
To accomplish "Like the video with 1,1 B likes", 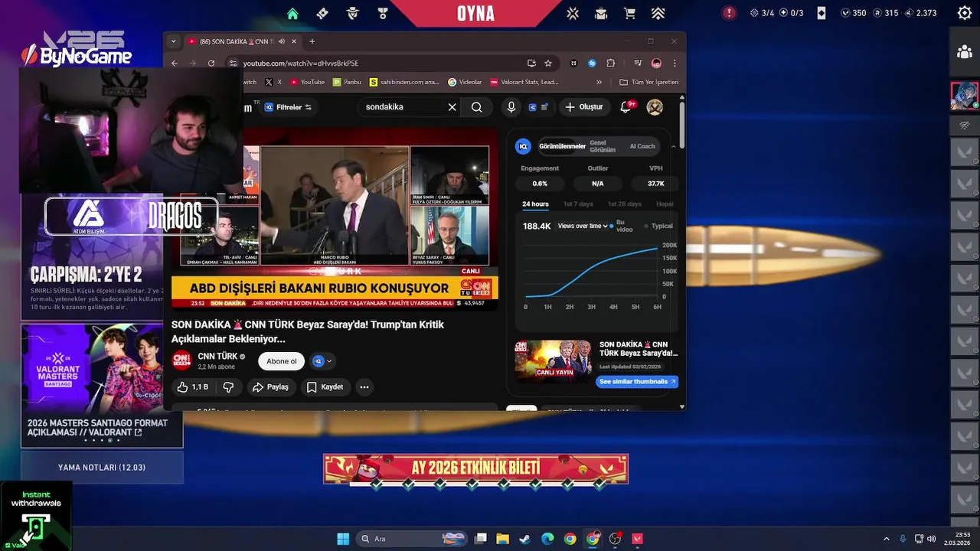I will click(193, 387).
